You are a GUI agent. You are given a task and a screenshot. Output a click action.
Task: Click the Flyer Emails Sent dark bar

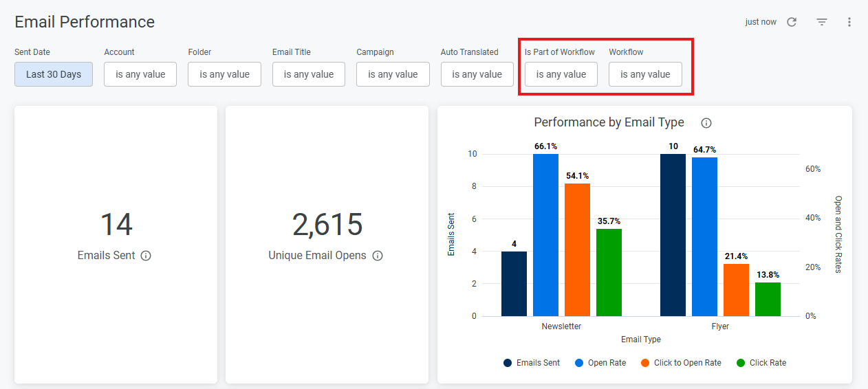(x=673, y=235)
